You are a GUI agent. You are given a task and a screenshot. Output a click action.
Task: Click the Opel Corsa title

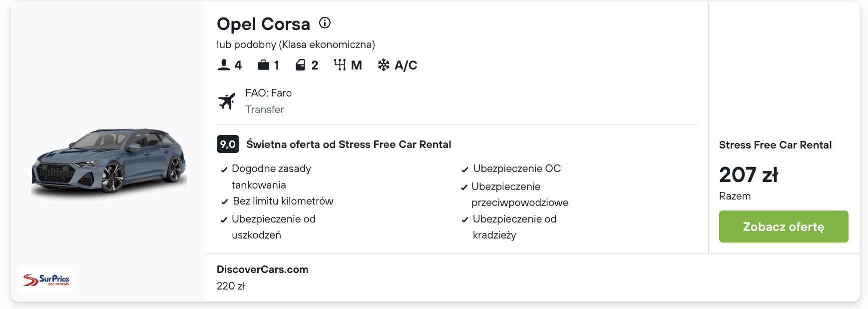(263, 24)
